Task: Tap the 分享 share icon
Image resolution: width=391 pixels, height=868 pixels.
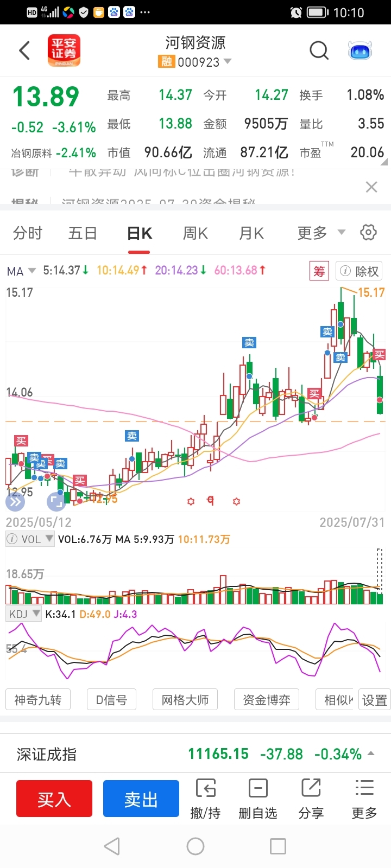Action: (311, 799)
